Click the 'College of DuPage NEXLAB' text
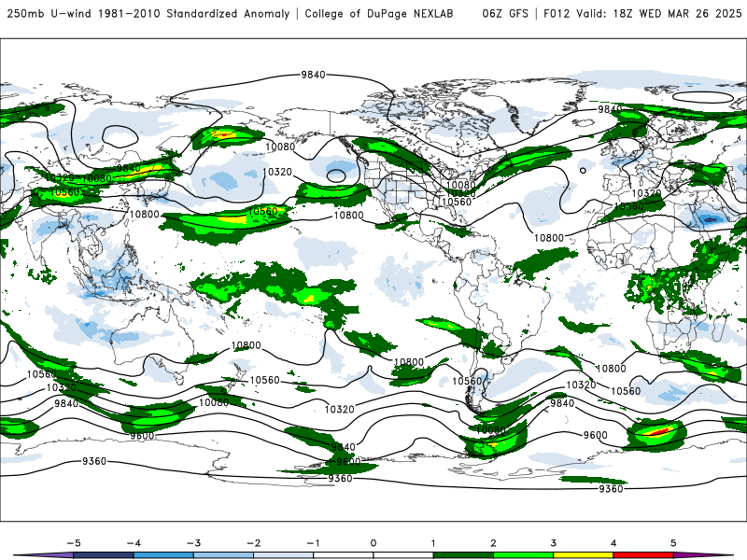 pyautogui.click(x=379, y=13)
